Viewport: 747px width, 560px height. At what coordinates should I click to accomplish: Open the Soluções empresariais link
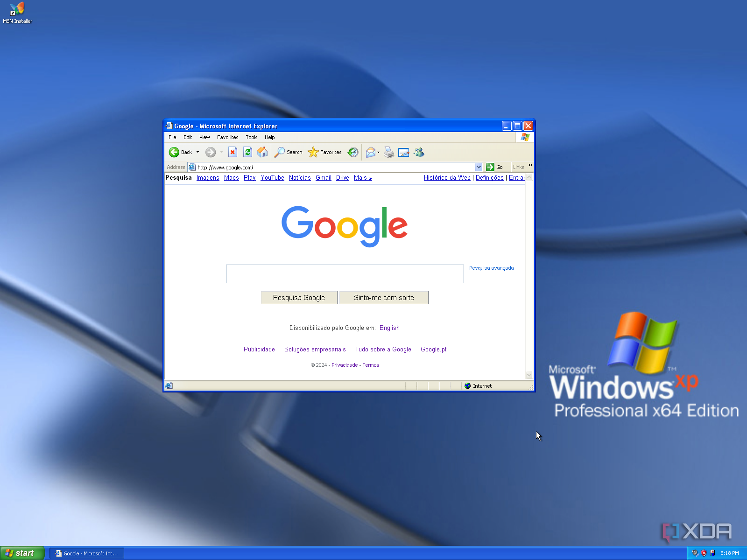315,350
